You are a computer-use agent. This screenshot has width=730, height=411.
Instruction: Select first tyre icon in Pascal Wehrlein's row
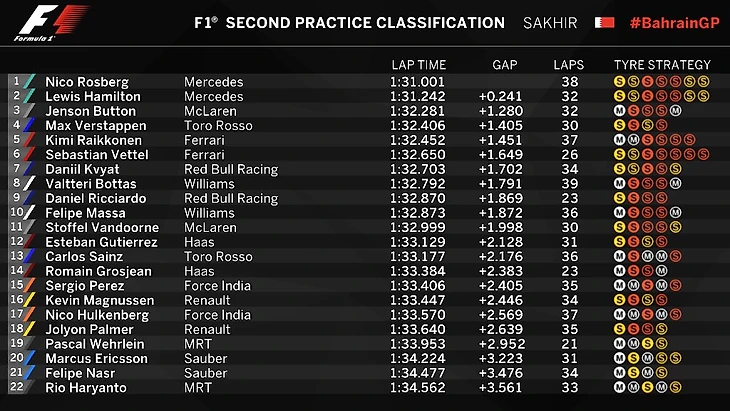click(620, 343)
